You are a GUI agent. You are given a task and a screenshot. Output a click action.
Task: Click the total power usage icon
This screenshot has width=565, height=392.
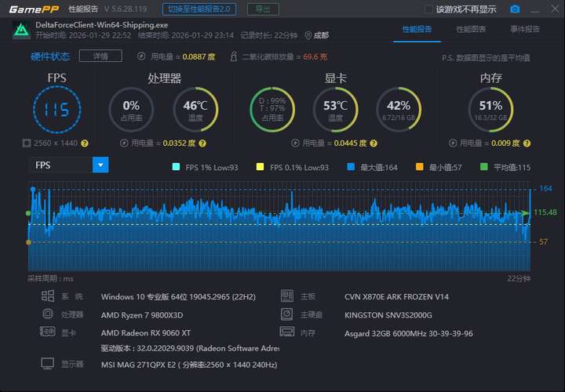click(x=141, y=56)
